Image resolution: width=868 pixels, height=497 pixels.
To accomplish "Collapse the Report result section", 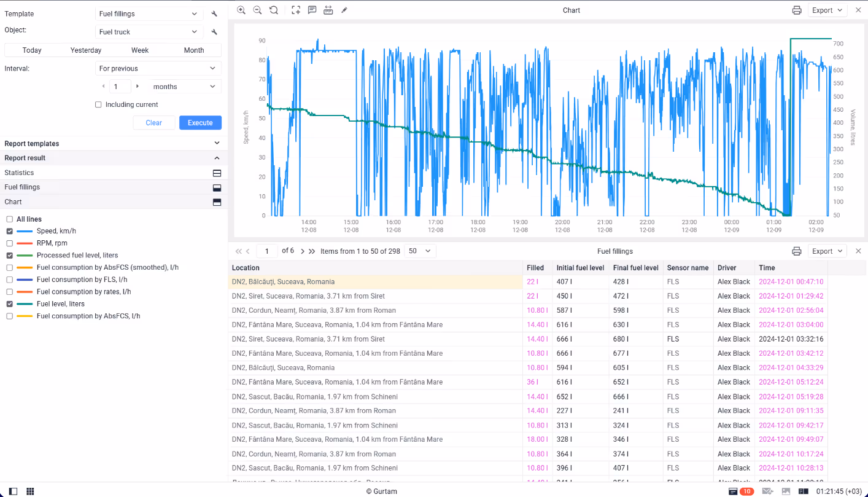I will point(114,158).
